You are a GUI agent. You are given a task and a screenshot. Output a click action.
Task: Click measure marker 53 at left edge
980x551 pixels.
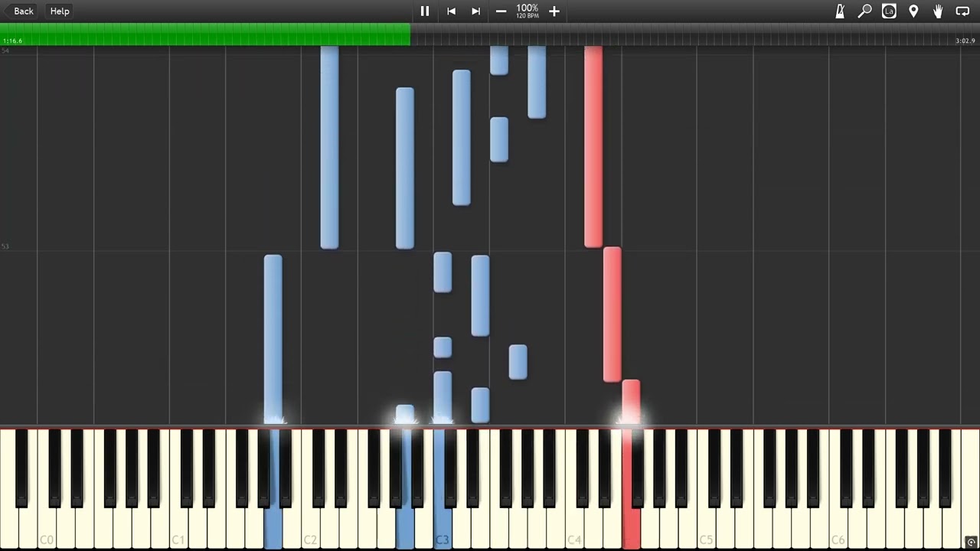click(x=5, y=246)
